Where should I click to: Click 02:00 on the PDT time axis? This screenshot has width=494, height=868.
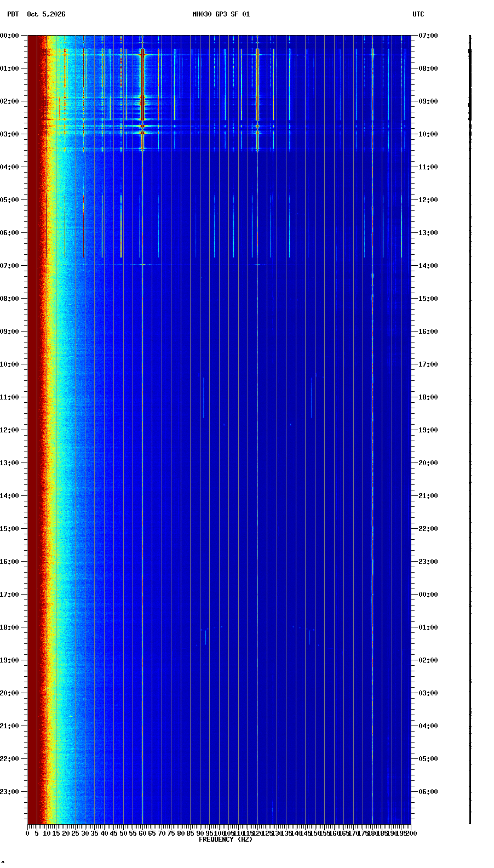pos(9,101)
